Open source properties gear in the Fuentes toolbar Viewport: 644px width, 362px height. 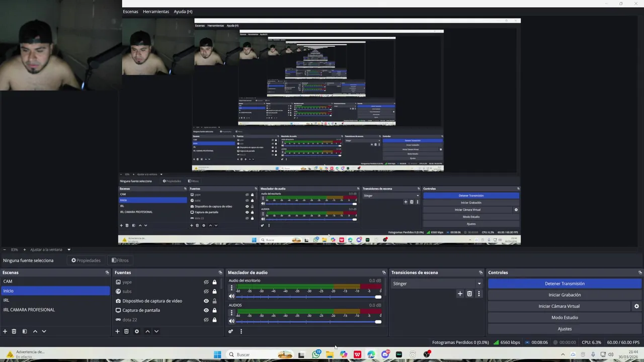pyautogui.click(x=136, y=331)
